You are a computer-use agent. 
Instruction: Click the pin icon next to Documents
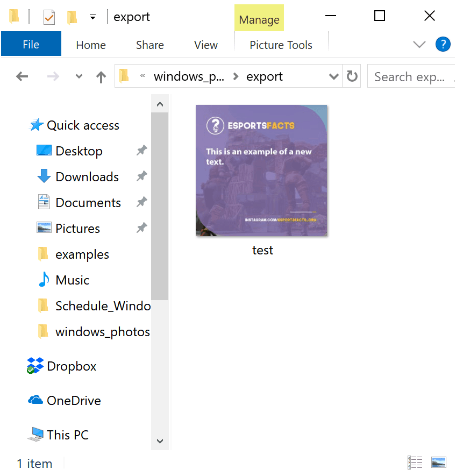(142, 202)
